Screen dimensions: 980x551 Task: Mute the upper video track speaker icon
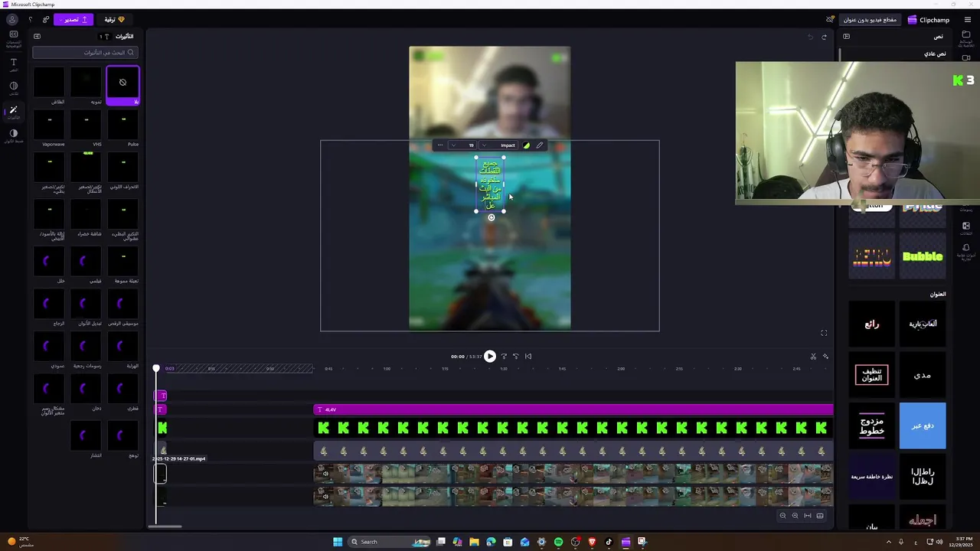point(325,474)
